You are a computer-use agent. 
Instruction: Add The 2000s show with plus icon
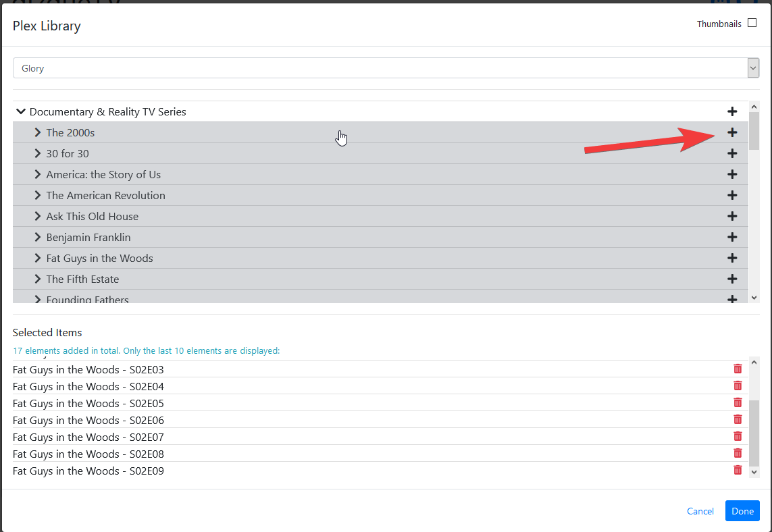pos(732,132)
